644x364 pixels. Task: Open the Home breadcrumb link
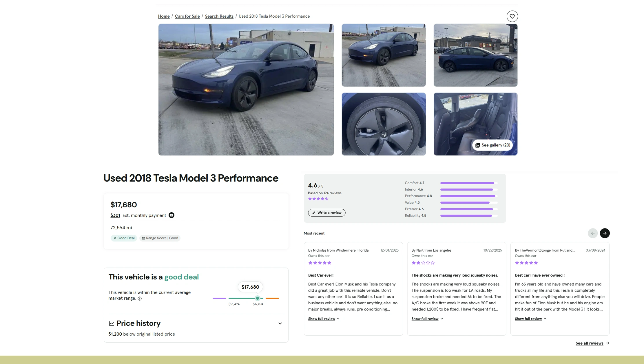[x=164, y=16]
